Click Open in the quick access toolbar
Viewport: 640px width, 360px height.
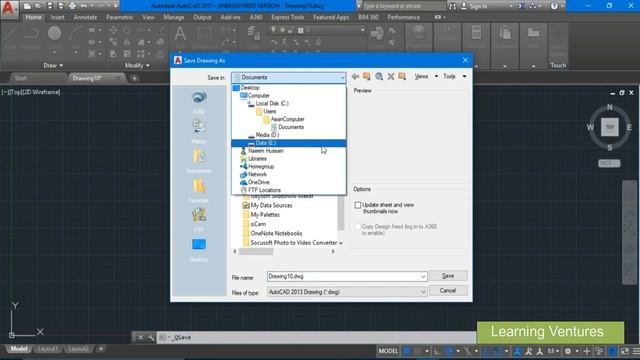point(38,6)
